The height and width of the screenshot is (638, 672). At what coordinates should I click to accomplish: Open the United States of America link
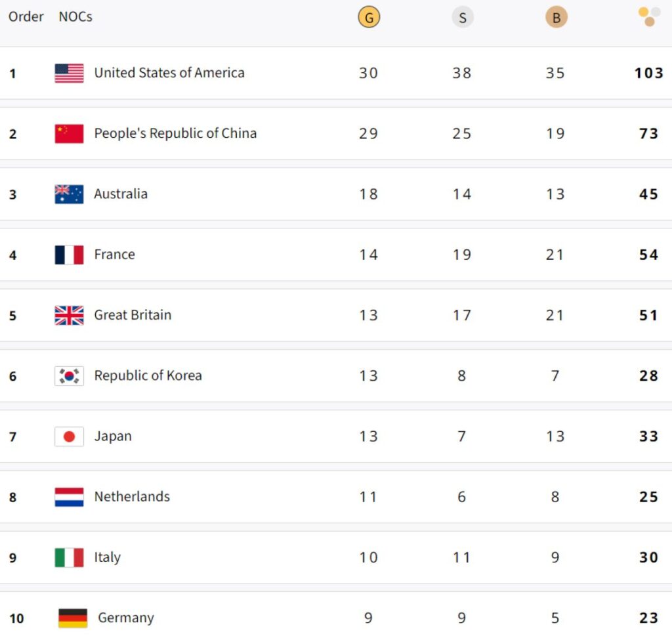pos(169,73)
